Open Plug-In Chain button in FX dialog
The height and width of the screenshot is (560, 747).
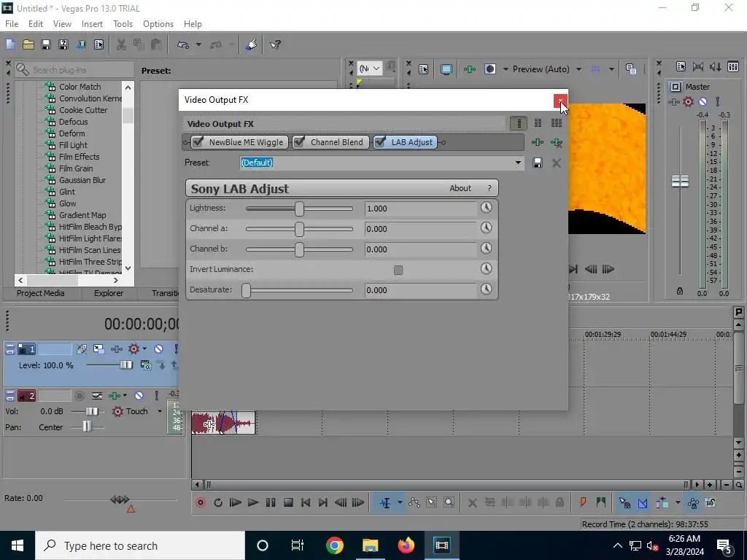(538, 142)
